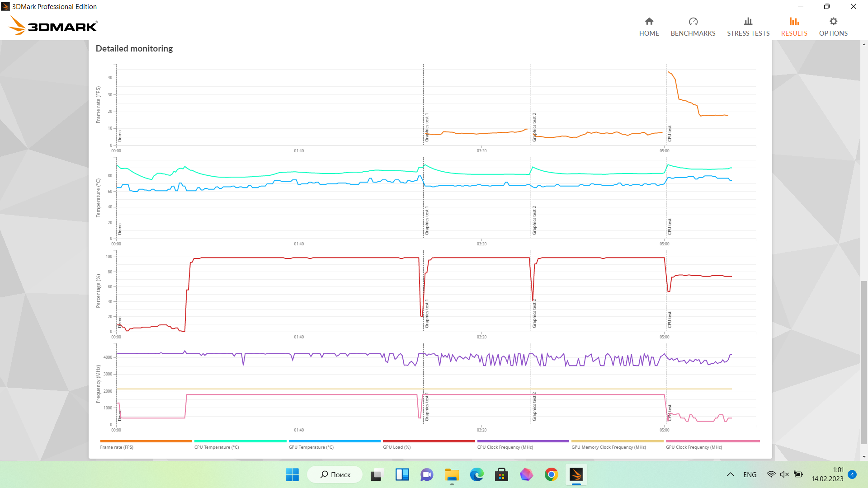
Task: Toggle Frame rate (FPS) legend series
Action: [x=117, y=447]
